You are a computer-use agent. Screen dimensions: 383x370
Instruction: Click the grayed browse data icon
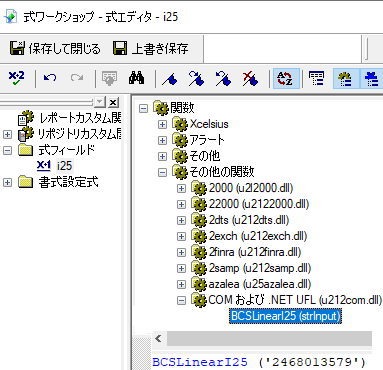click(x=109, y=78)
